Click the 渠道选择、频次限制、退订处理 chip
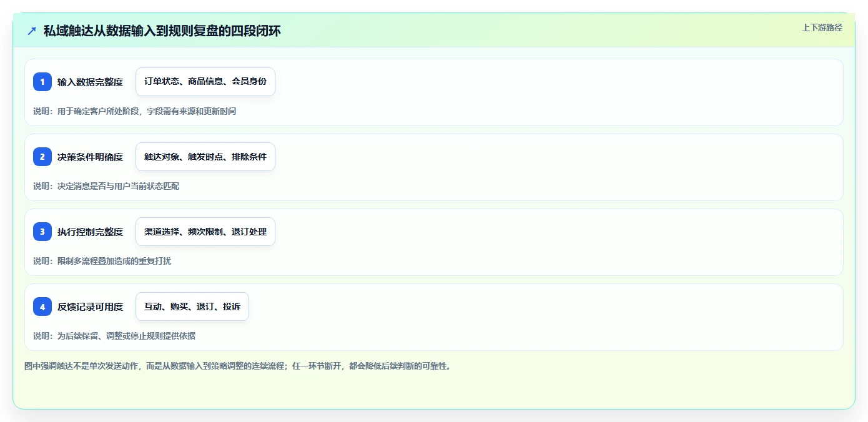 [205, 232]
